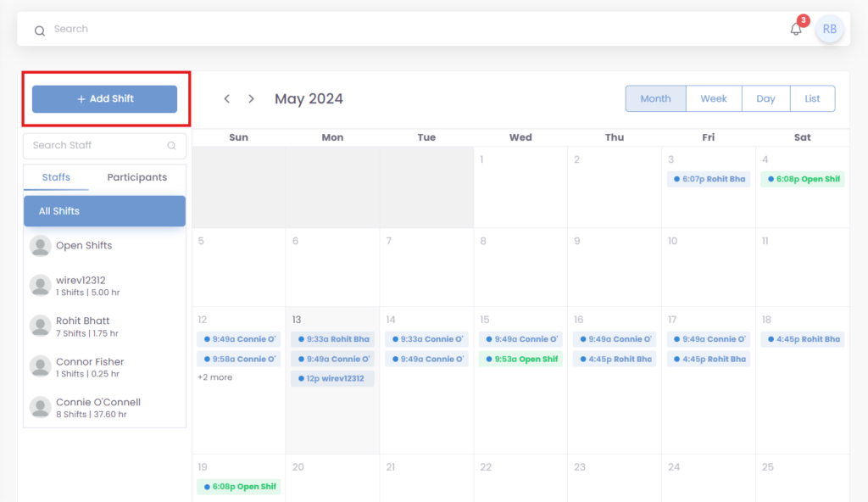
Task: Click the RB profile avatar
Action: [830, 28]
